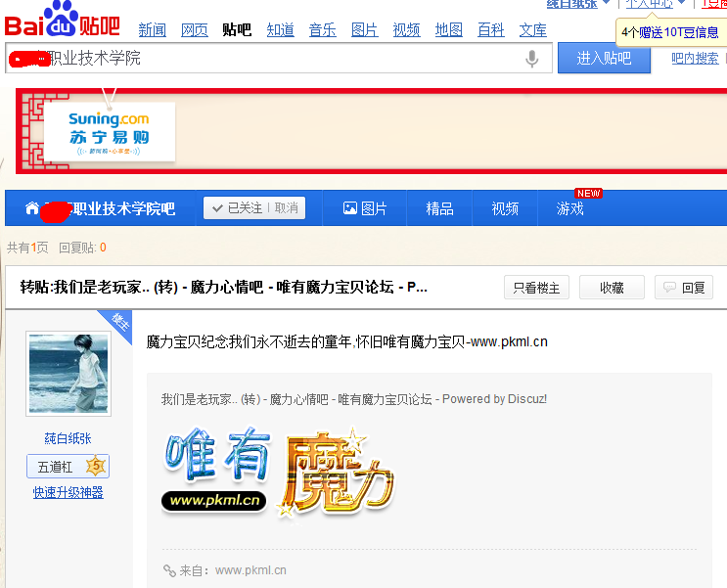Image resolution: width=727 pixels, height=588 pixels.
Task: Click the 唯有魔力 logo image
Action: [x=278, y=474]
